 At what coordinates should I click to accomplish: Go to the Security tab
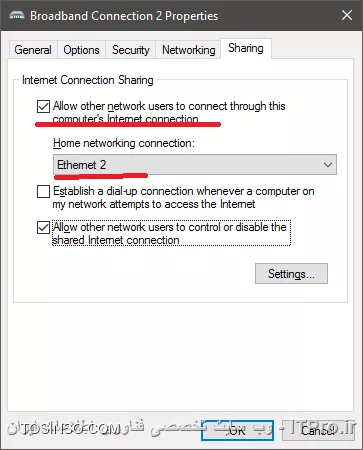click(130, 50)
